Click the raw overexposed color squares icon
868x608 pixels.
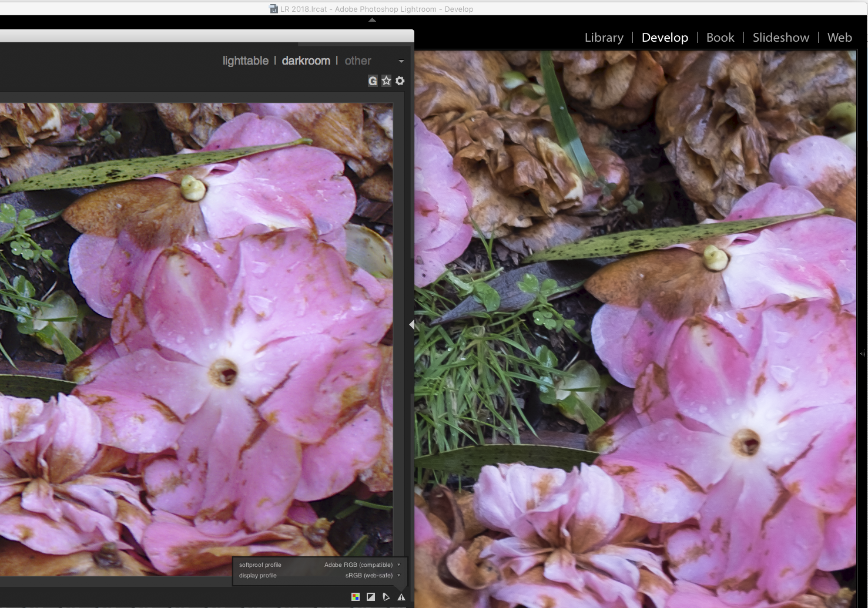pos(356,597)
